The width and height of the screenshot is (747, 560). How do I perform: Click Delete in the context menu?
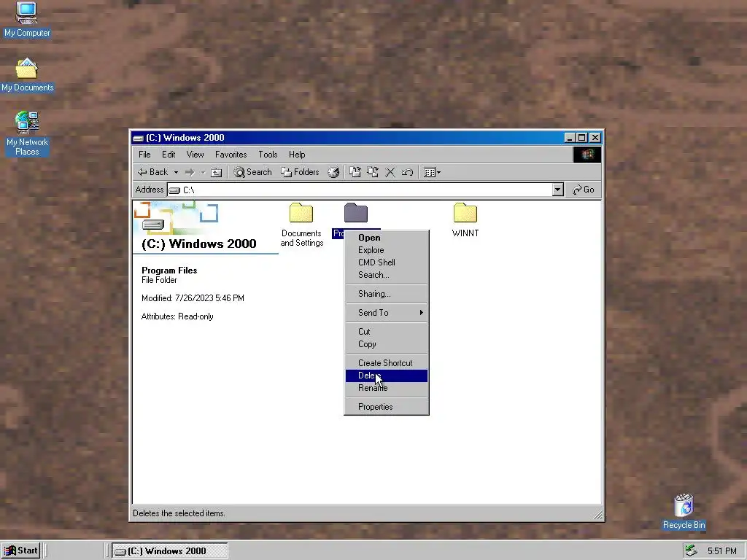(387, 376)
